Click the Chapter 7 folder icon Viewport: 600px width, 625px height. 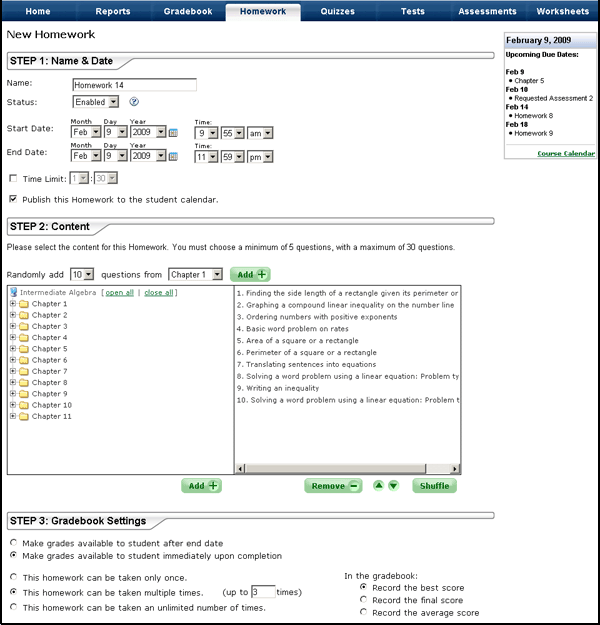point(24,371)
